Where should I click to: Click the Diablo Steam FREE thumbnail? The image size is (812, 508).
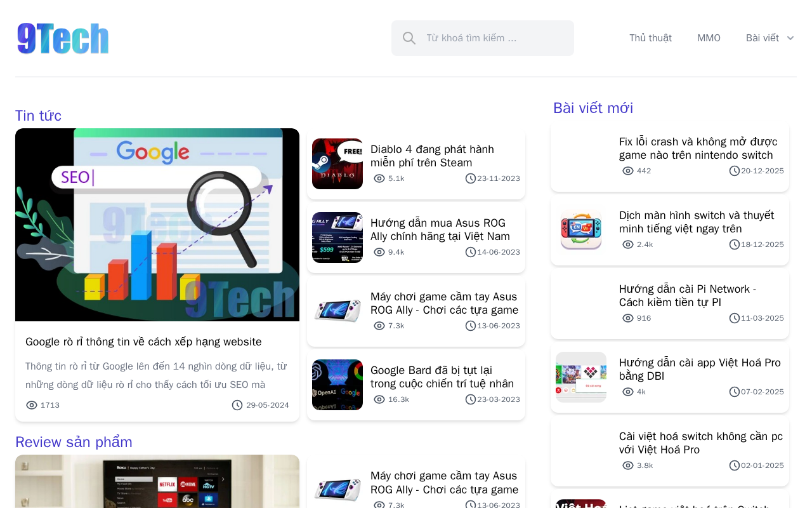click(x=337, y=164)
